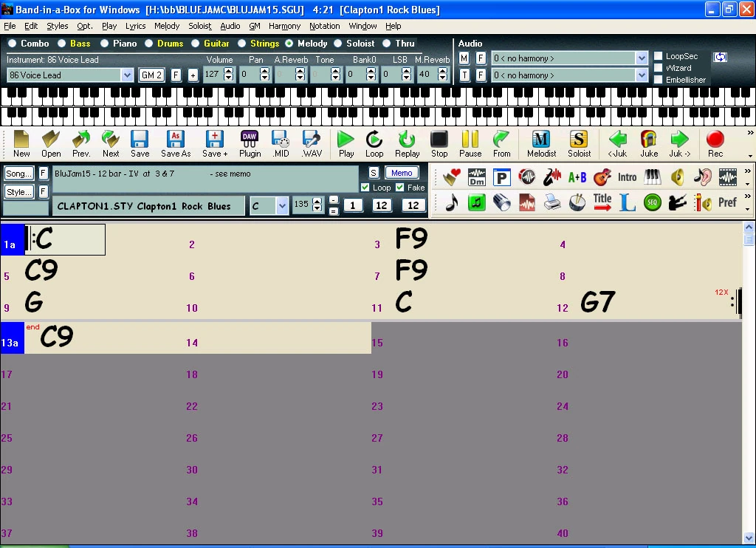Click the green music note icon
The height and width of the screenshot is (548, 756).
pos(477,202)
